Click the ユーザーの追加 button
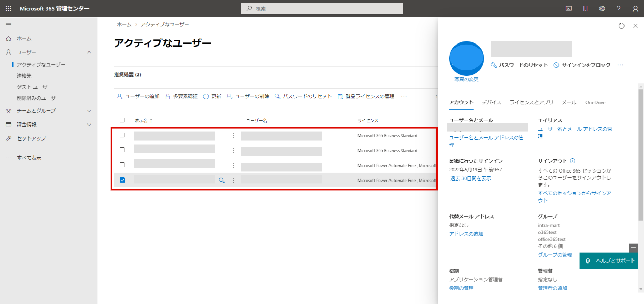 tap(138, 96)
